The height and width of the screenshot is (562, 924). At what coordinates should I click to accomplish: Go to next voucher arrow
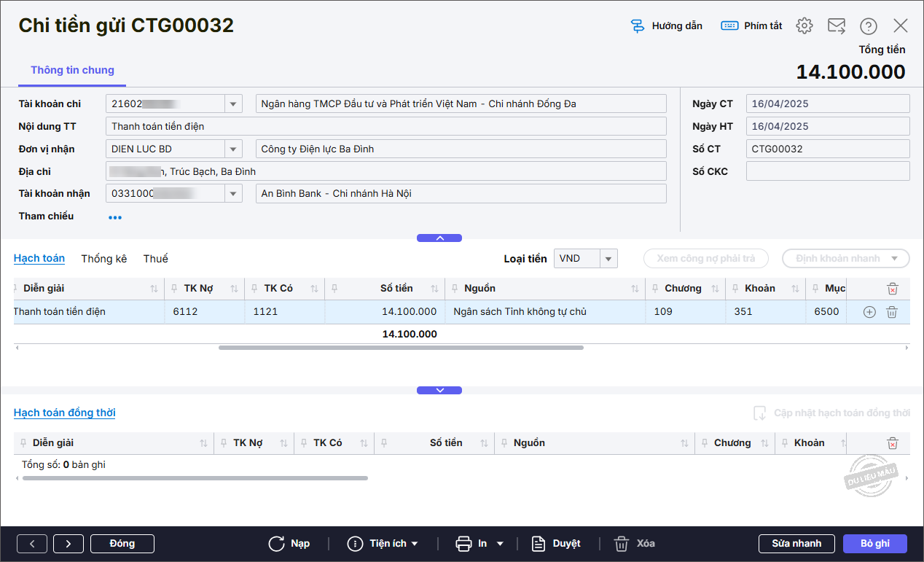[x=68, y=544]
